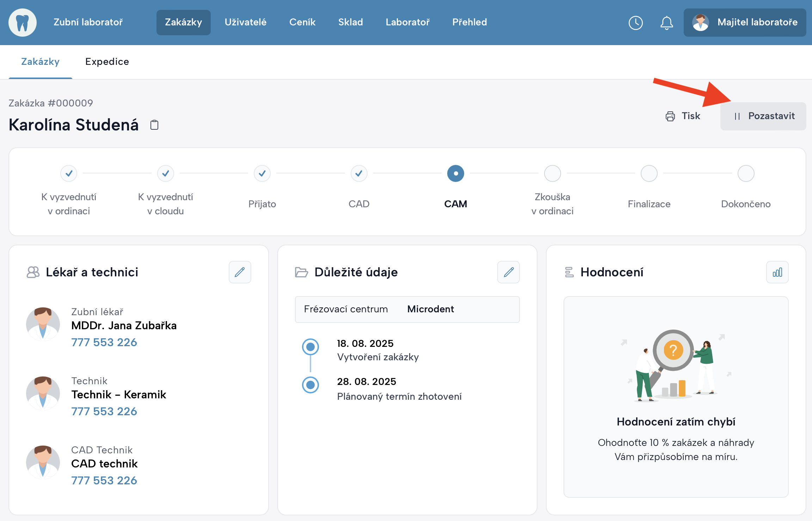Screen dimensions: 812x521
Task: Call MDDr. Jana Zubařka phone number
Action: pyautogui.click(x=104, y=342)
